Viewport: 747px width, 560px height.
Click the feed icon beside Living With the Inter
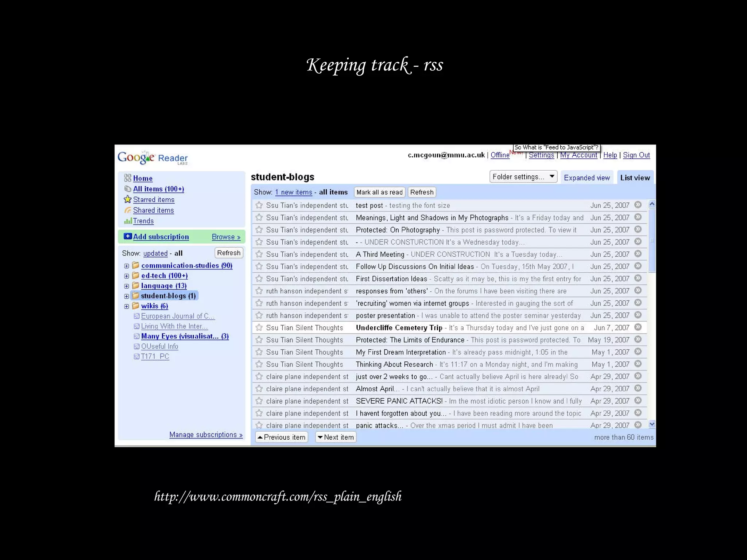(136, 326)
